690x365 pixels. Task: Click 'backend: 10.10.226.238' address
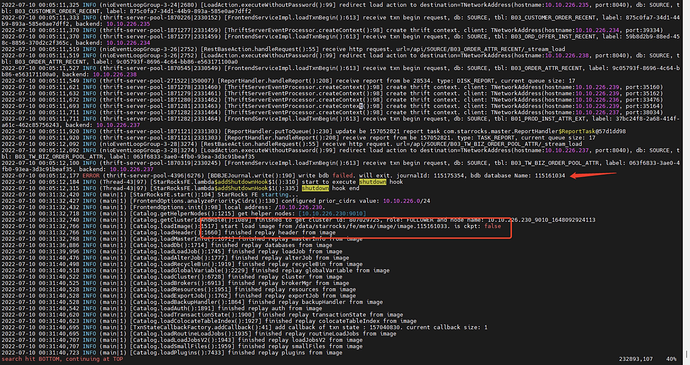[x=99, y=74]
